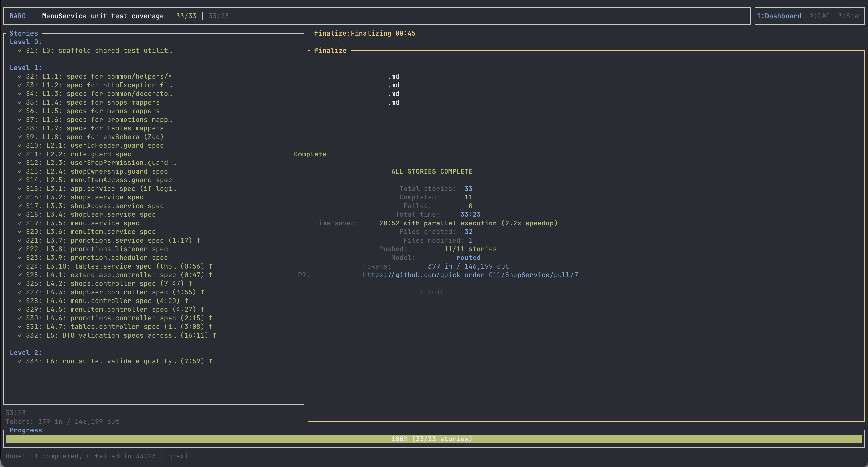868x467 pixels.
Task: Click the up arrow on S21 promotions.service spec
Action: point(198,240)
